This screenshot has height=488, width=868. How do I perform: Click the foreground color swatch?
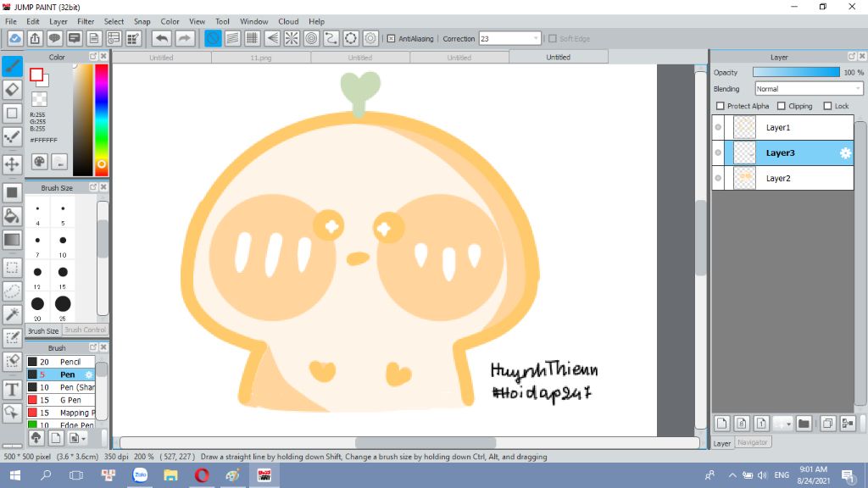[36, 75]
